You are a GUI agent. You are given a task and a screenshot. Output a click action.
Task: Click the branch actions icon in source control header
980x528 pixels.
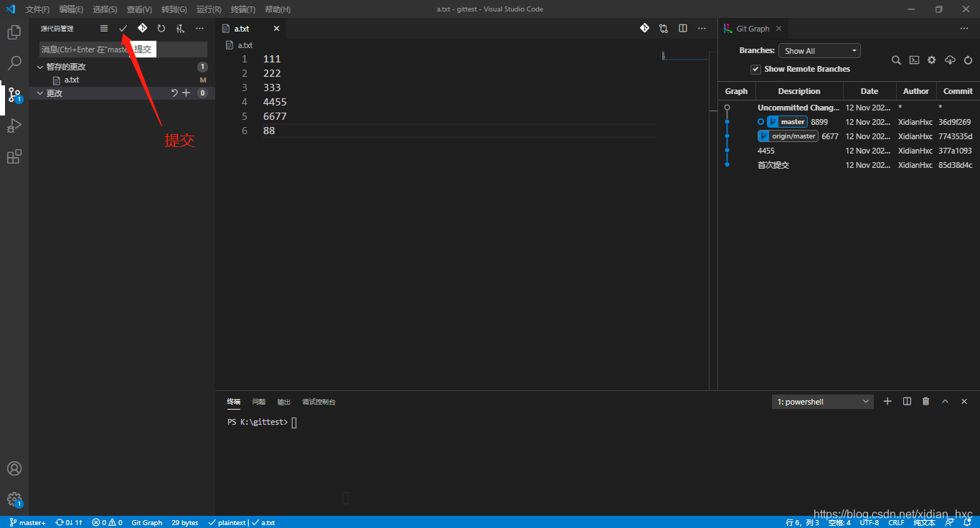(x=180, y=29)
